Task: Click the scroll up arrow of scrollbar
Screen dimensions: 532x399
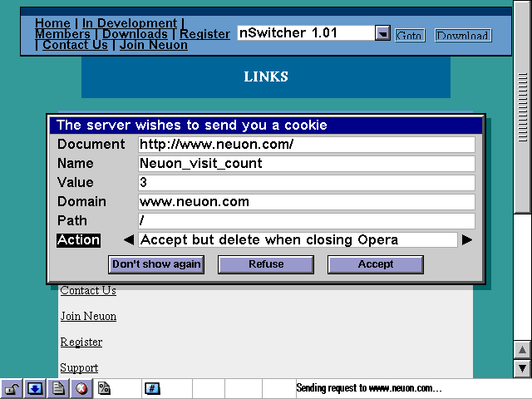Action: click(522, 350)
